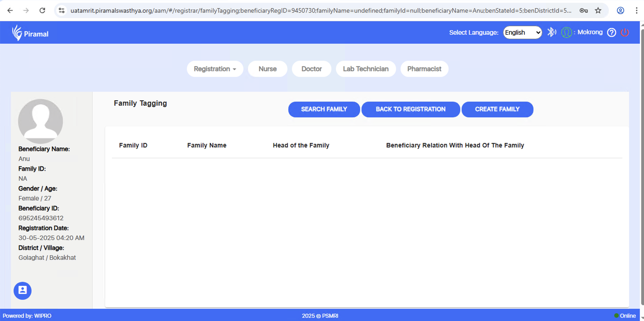This screenshot has width=644, height=321.
Task: Click the Powered by: WIPRO footer text
Action: (27, 316)
